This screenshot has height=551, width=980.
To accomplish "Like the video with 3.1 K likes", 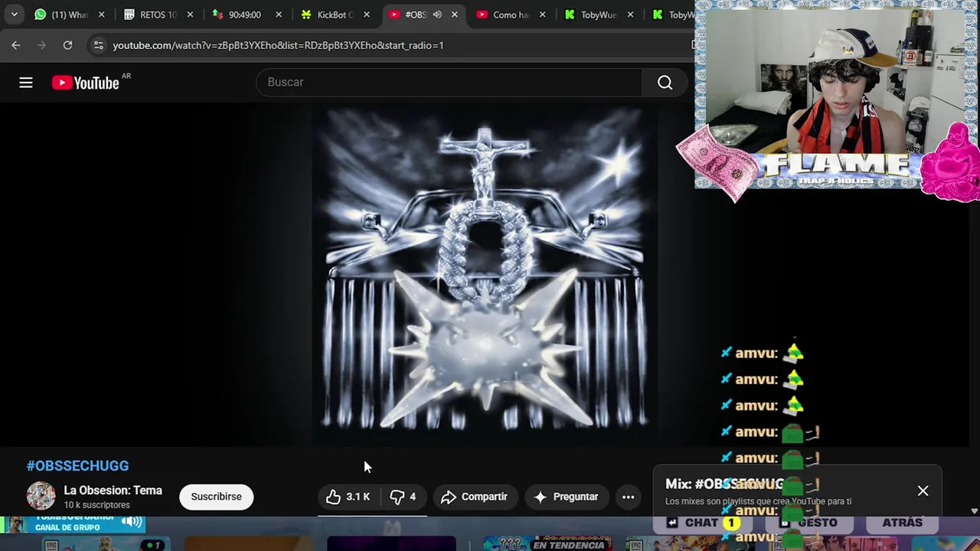I will coord(348,497).
